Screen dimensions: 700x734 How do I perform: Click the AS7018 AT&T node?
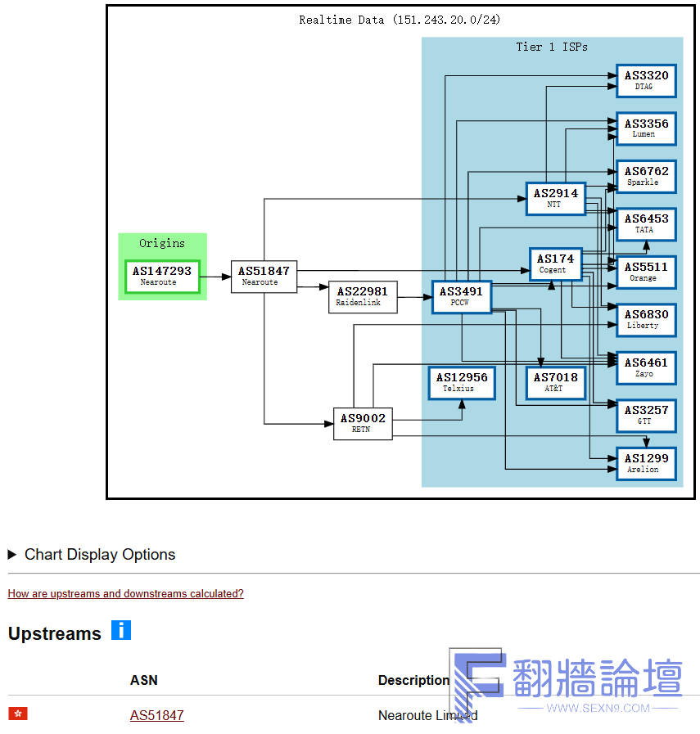556,383
